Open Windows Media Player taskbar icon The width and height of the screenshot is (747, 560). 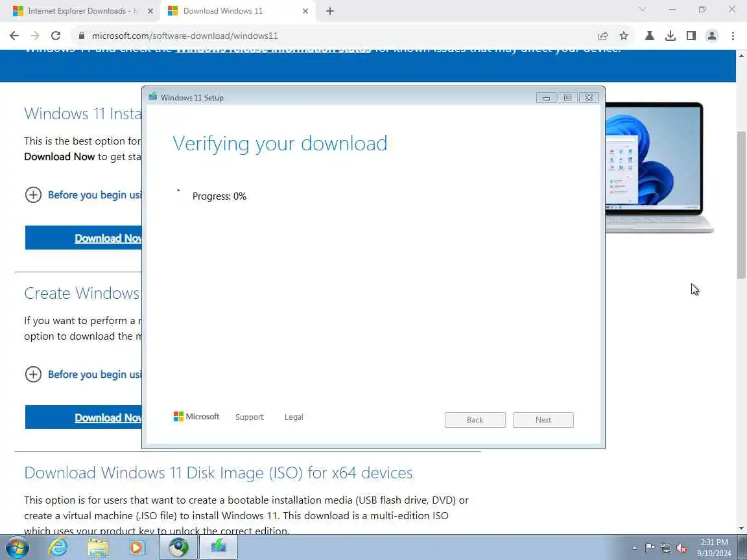[x=137, y=548]
